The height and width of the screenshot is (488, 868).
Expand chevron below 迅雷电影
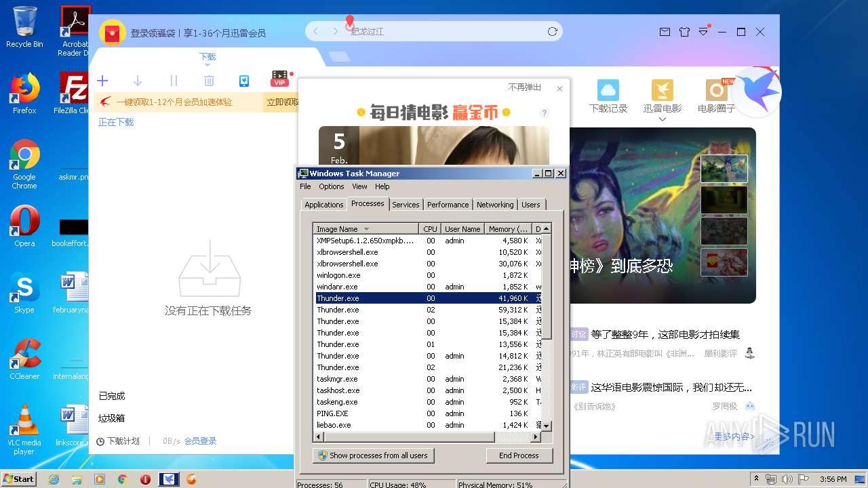coord(663,119)
